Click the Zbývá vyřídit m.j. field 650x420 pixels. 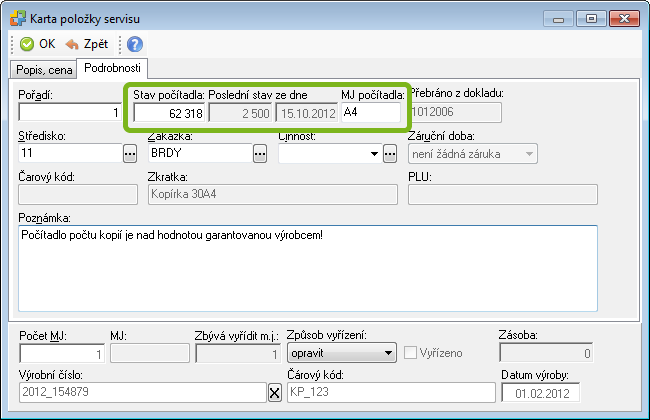238,354
